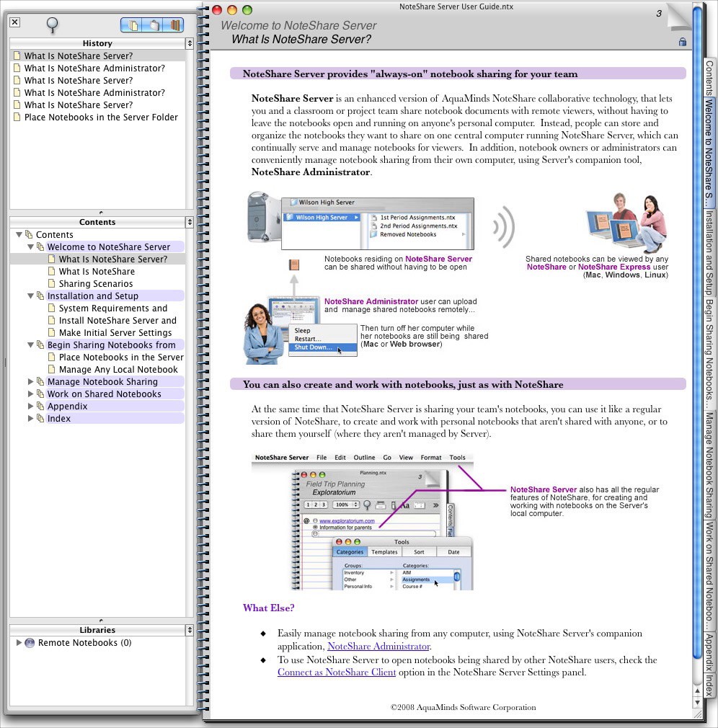Select What Is NoteShare page in Contents tree
The width and height of the screenshot is (718, 728).
(97, 271)
